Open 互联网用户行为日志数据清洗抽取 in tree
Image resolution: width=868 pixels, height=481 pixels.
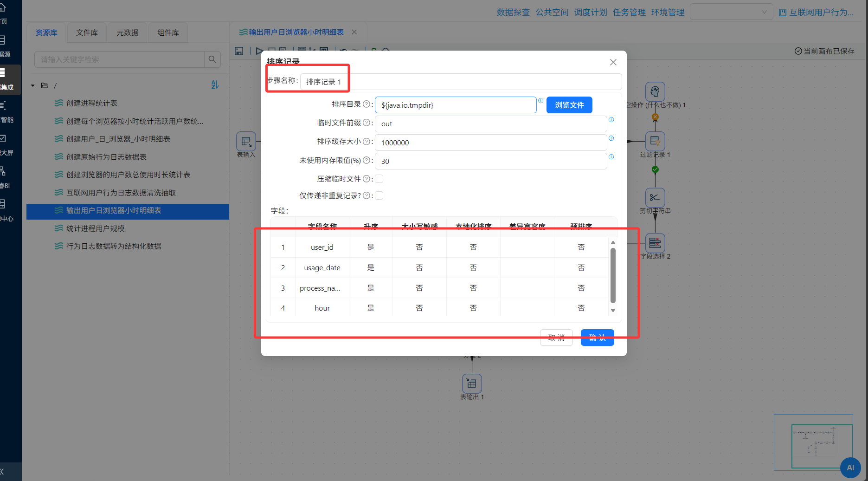click(x=121, y=193)
